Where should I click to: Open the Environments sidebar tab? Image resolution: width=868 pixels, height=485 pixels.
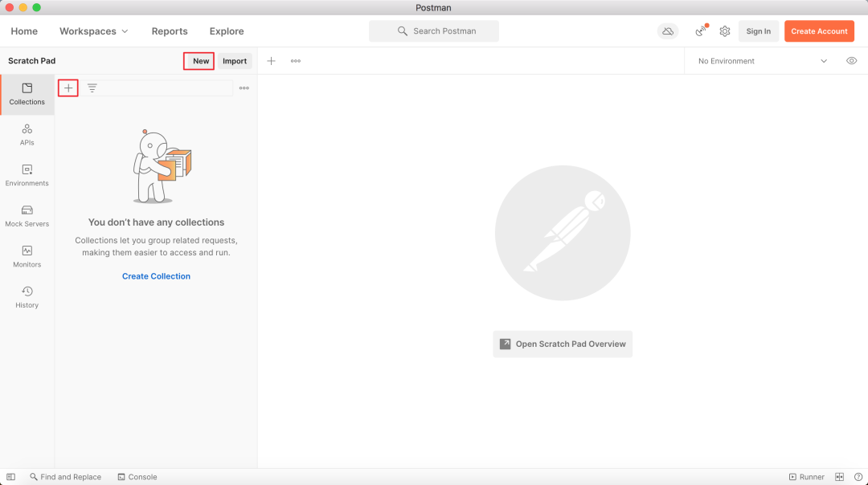click(x=27, y=175)
